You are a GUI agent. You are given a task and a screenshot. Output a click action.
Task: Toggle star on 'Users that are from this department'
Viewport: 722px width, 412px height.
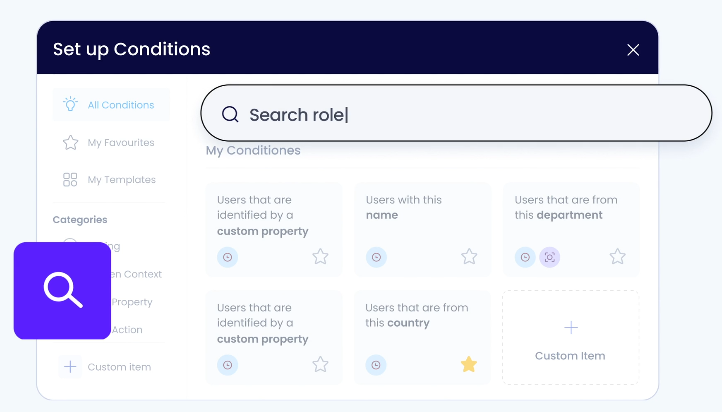pos(617,256)
